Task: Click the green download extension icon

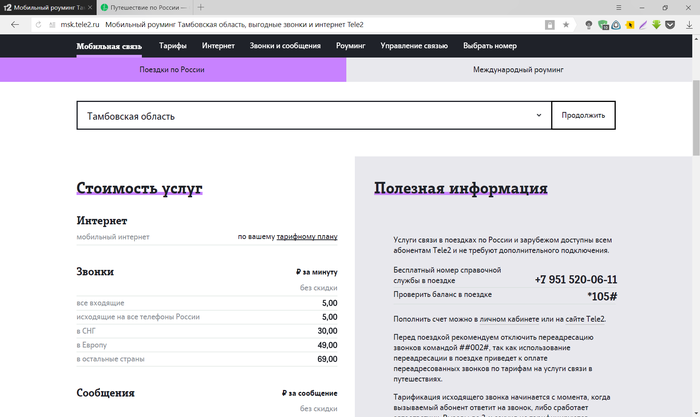Action: click(656, 24)
